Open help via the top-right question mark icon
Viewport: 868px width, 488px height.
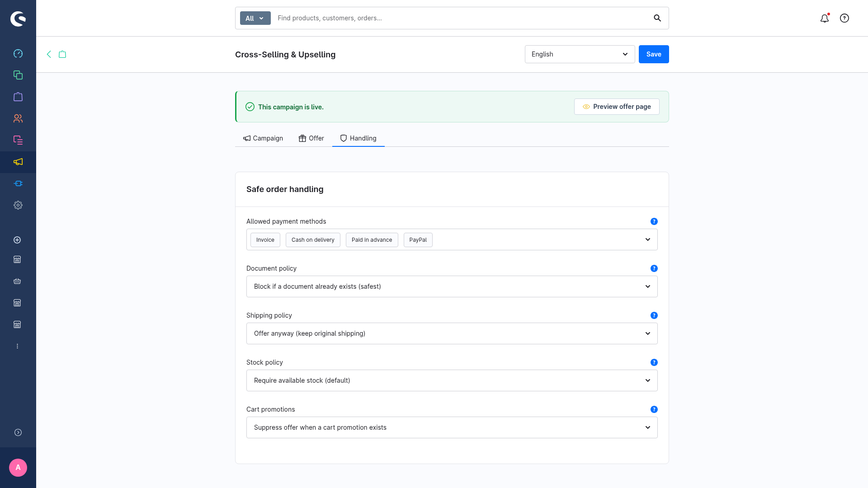[x=844, y=18]
